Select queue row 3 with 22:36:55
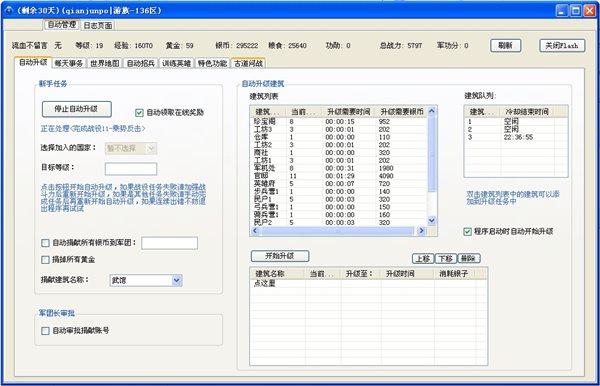Image resolution: width=600 pixels, height=386 pixels. coord(516,137)
